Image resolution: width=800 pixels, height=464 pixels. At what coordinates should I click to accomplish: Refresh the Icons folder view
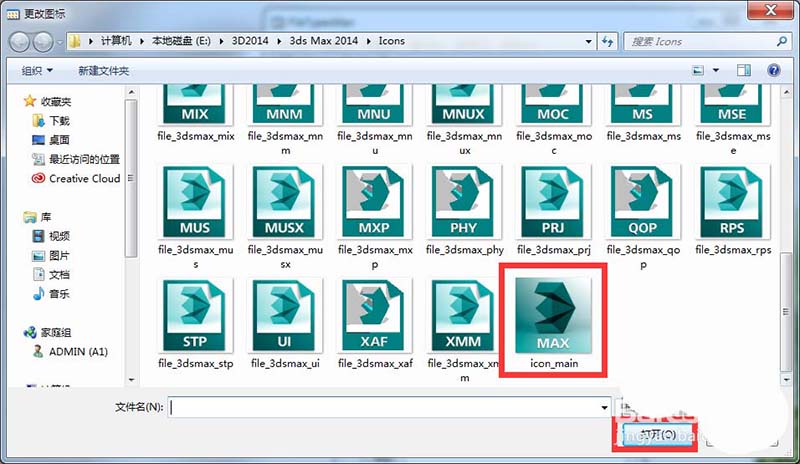click(607, 41)
